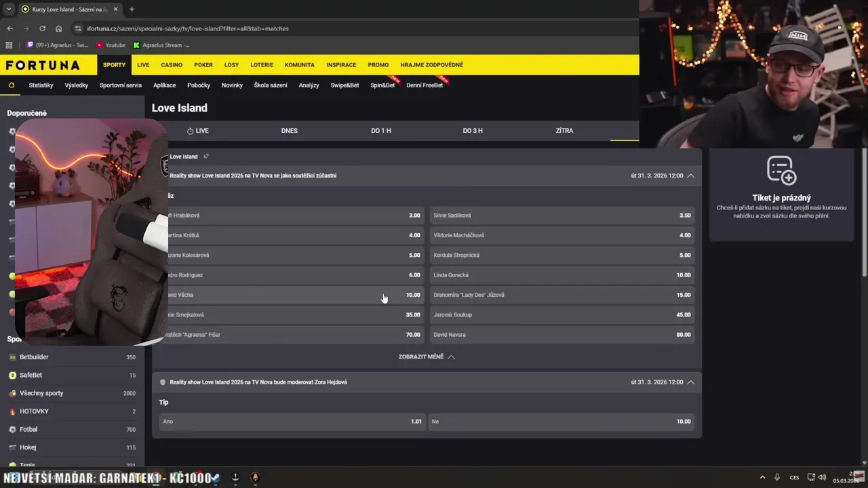Open a new browser tab with plus

[132, 9]
